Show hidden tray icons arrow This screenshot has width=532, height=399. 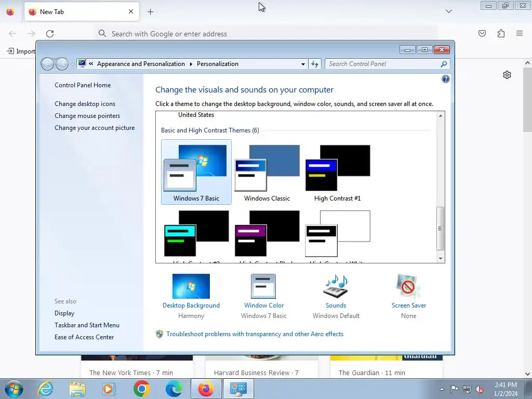tap(442, 389)
